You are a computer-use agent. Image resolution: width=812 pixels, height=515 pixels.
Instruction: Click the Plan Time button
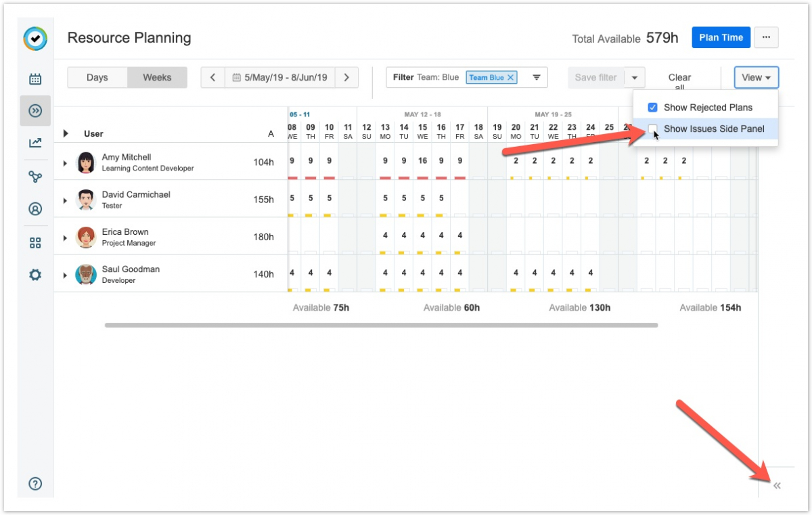721,38
